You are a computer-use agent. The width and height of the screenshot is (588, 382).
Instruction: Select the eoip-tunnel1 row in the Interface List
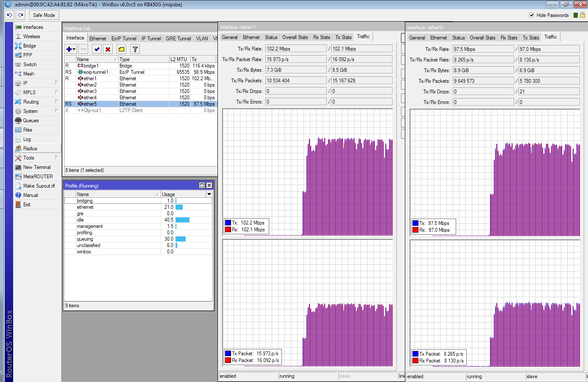click(x=96, y=72)
